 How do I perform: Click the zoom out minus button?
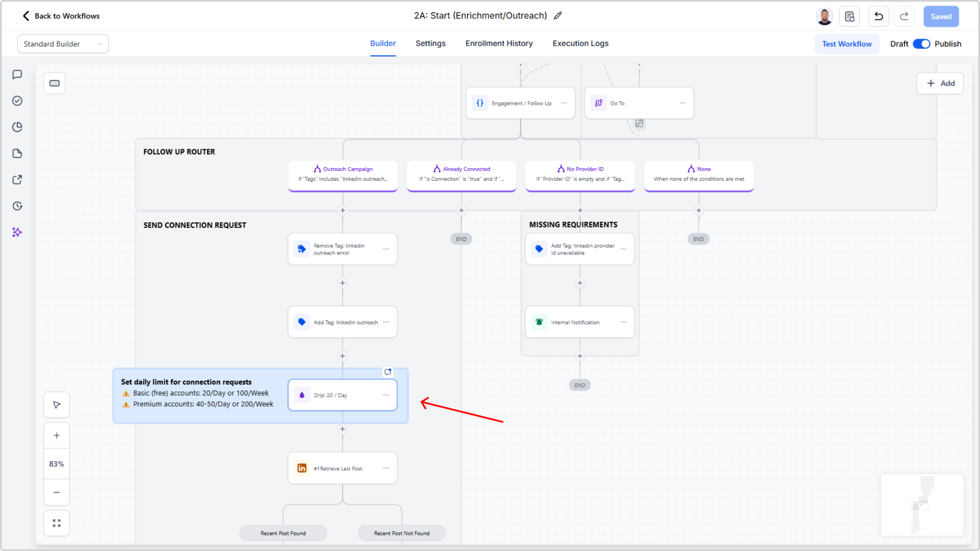[56, 492]
